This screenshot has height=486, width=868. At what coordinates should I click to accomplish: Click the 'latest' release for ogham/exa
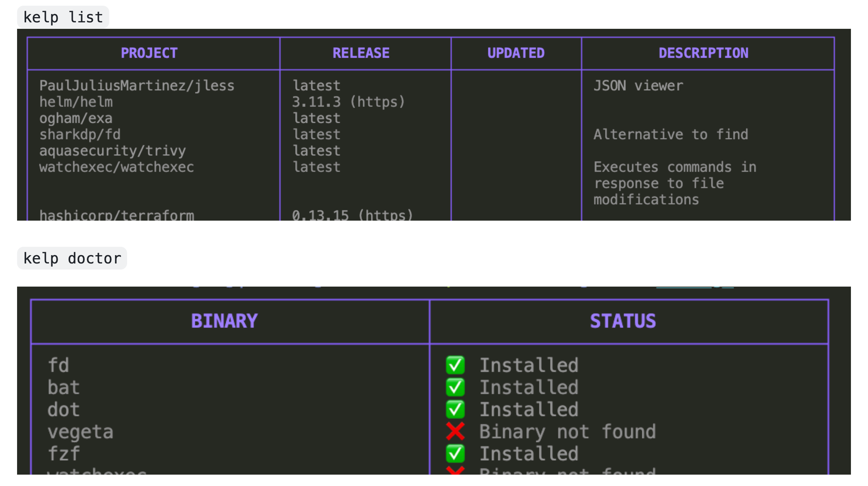click(316, 118)
